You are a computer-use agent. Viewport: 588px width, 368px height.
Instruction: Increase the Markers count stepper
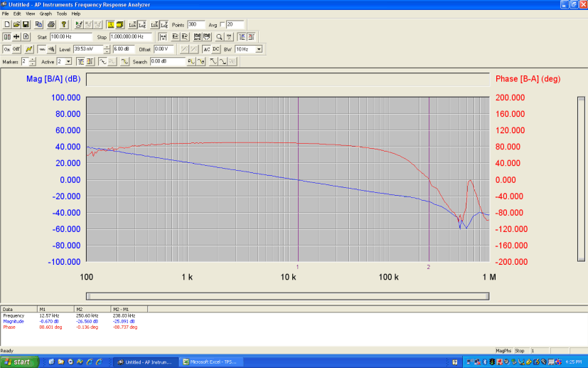pyautogui.click(x=33, y=60)
